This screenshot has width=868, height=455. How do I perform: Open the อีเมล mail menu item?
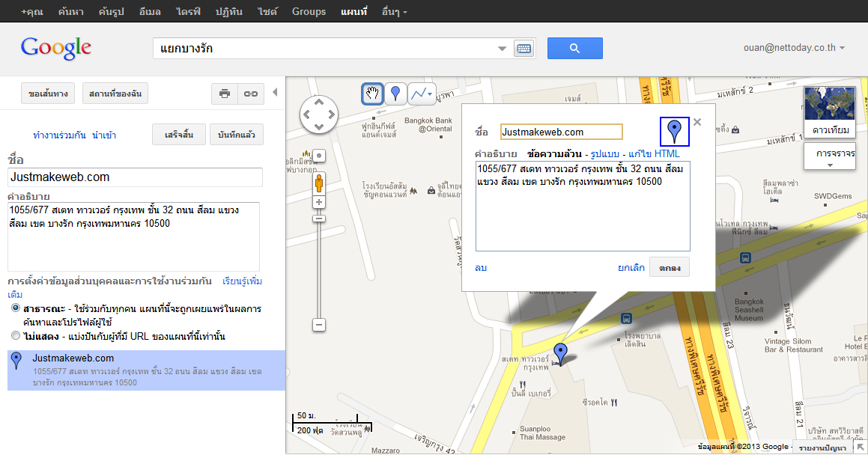[x=150, y=11]
